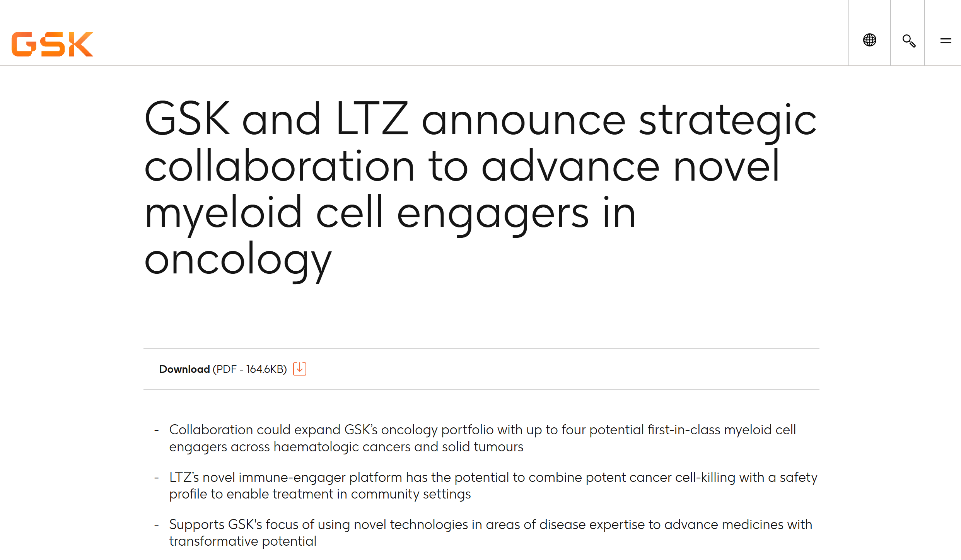
Task: Click the word "collaboration" in the headline
Action: tap(279, 166)
